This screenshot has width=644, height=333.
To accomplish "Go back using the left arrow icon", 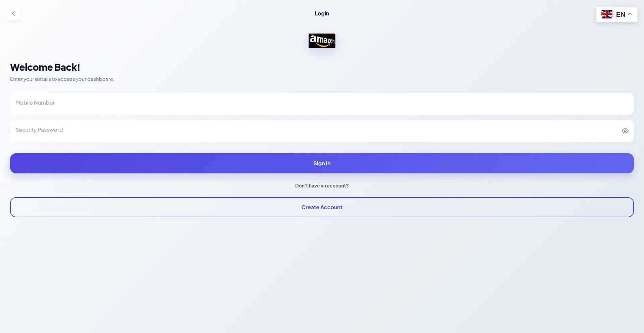I will 13,13.
